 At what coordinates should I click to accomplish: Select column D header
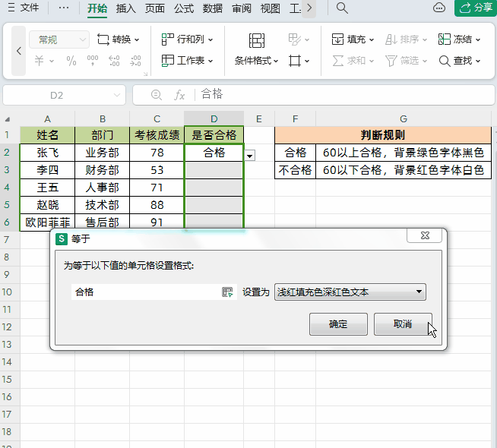pyautogui.click(x=214, y=118)
